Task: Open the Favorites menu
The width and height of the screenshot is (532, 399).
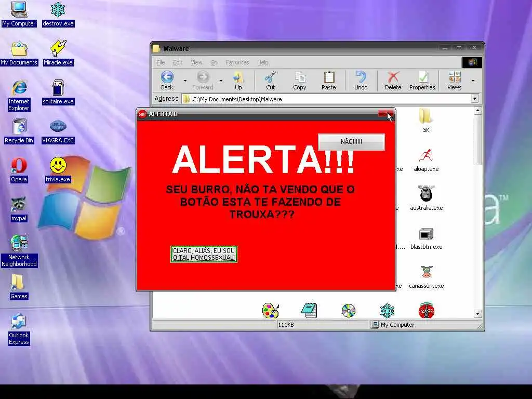Action: pyautogui.click(x=237, y=62)
